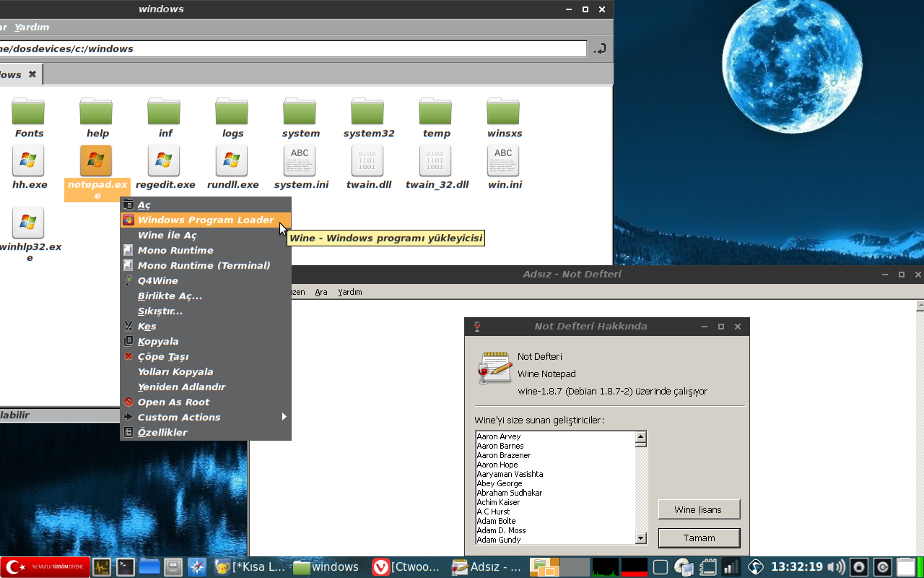Click the developer list's up arrow

pos(640,436)
